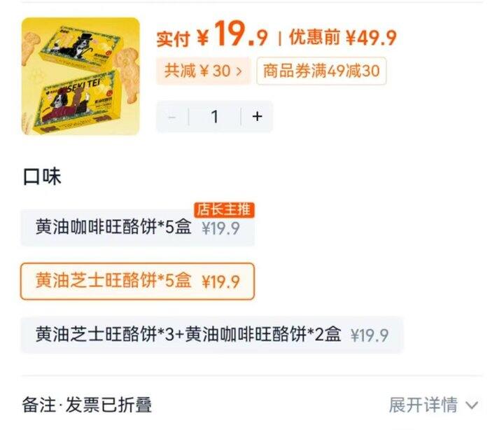504x430 pixels.
Task: Click the chevron beside 展开详情
Action: tap(472, 405)
